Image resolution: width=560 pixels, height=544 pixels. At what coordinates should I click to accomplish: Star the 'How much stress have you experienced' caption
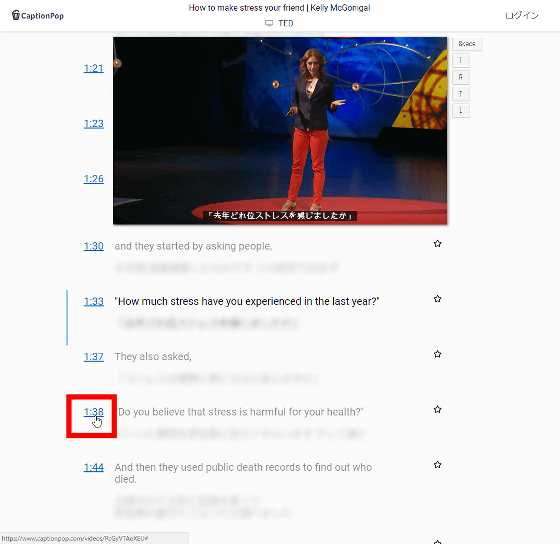438,299
